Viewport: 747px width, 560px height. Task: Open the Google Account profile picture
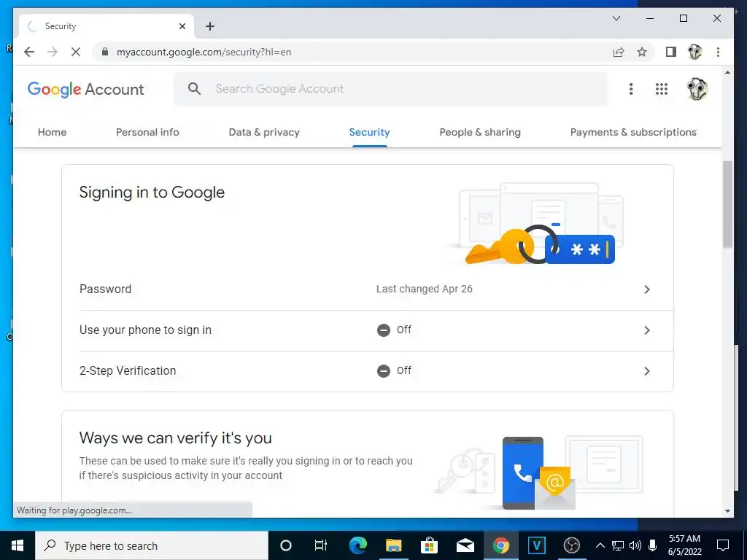(x=697, y=89)
